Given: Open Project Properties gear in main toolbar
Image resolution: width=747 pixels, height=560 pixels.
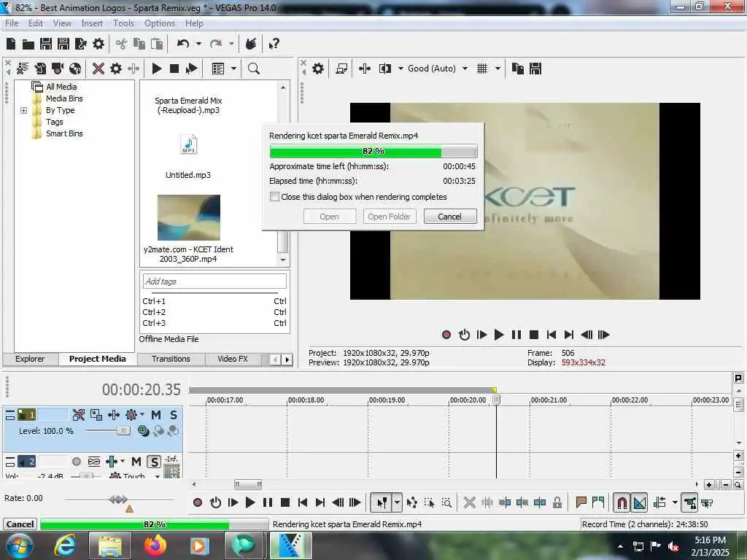Looking at the screenshot, I should (x=98, y=44).
